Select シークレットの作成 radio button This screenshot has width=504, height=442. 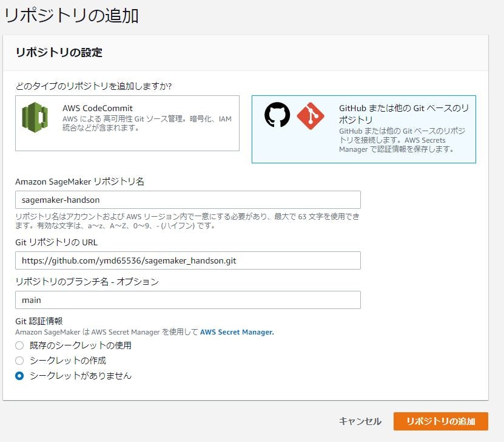click(19, 361)
